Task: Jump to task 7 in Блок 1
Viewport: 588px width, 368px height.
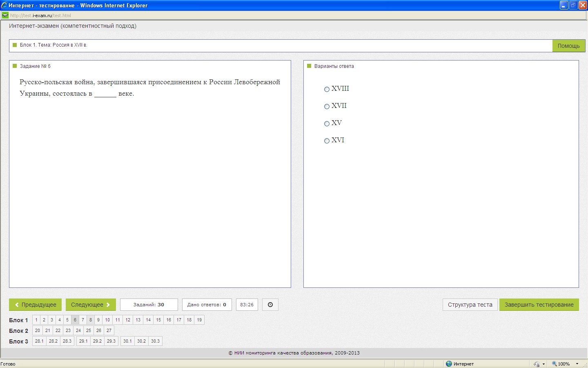Action: tap(83, 320)
